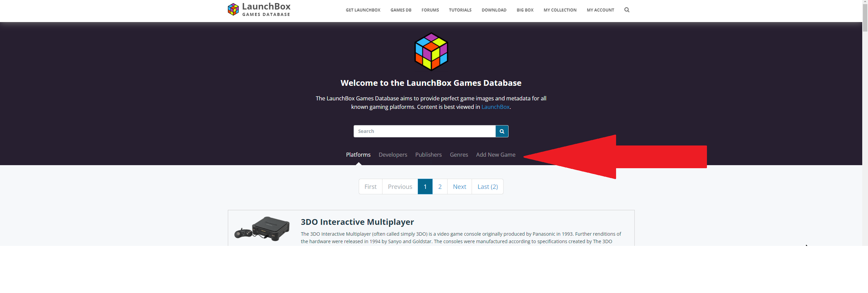
Task: Click the 3DO Interactive Multiplayer description text
Action: pyautogui.click(x=461, y=238)
